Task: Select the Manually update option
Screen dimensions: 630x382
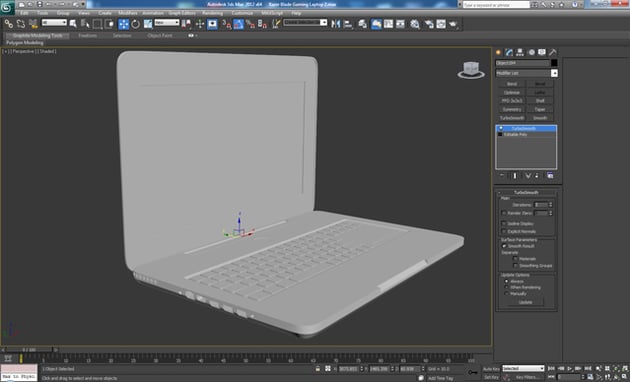Action: click(506, 294)
